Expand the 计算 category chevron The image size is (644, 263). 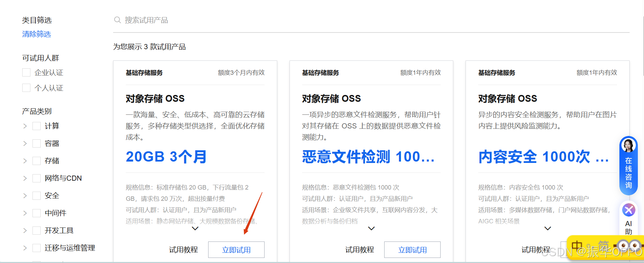coord(25,126)
